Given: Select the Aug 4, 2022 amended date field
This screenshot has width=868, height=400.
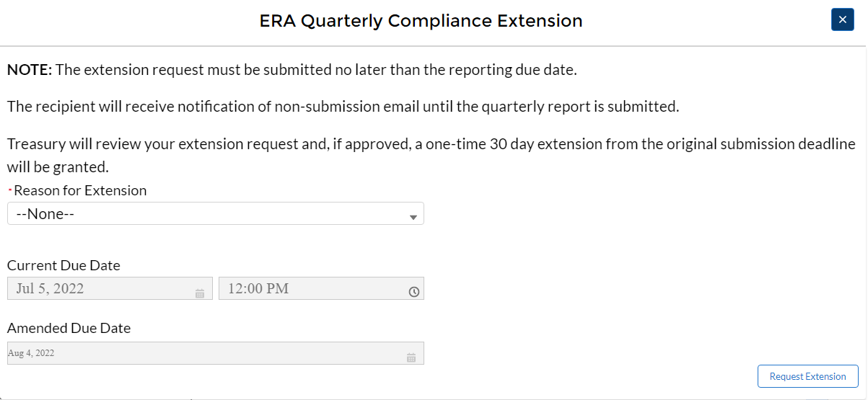Looking at the screenshot, I should click(x=202, y=353).
